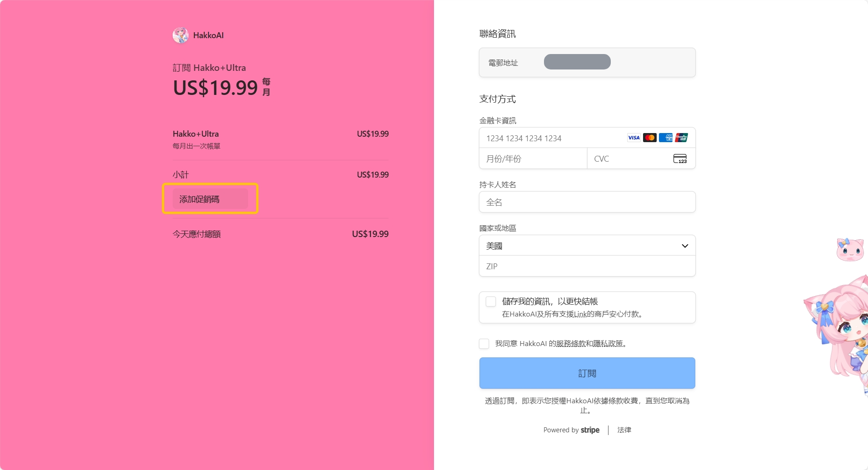Open the 國家或地區 dropdown showing 美國

582,246
